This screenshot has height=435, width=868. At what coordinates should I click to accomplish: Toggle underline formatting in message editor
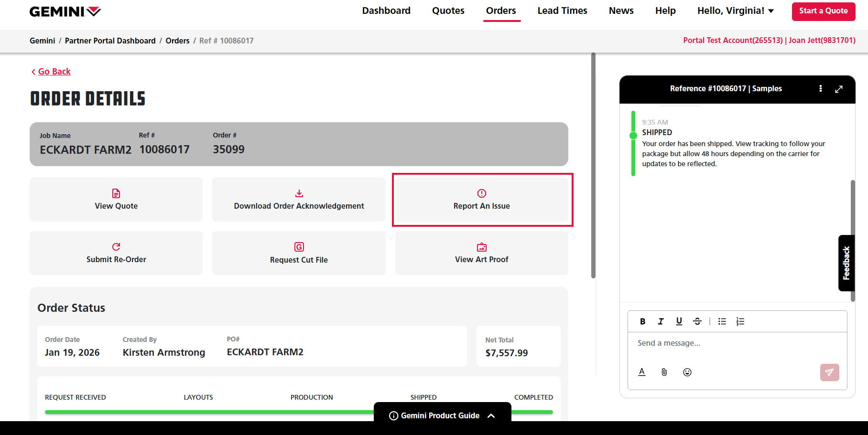coord(679,321)
